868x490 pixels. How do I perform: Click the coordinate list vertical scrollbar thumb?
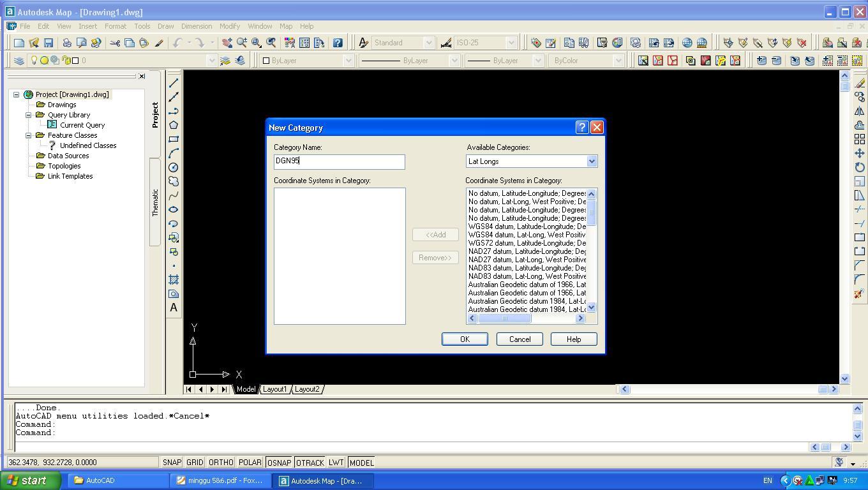coord(591,212)
